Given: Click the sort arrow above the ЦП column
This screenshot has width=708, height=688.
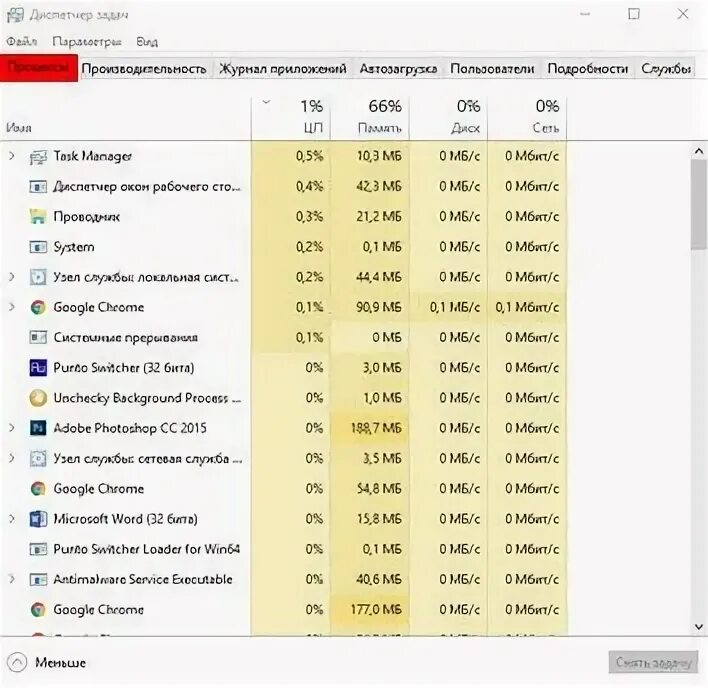Looking at the screenshot, I should click(x=266, y=102).
